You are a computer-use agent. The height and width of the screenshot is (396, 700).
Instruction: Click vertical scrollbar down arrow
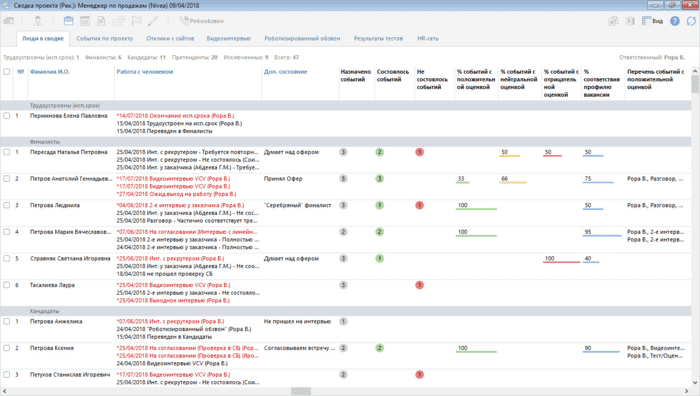coord(695,383)
